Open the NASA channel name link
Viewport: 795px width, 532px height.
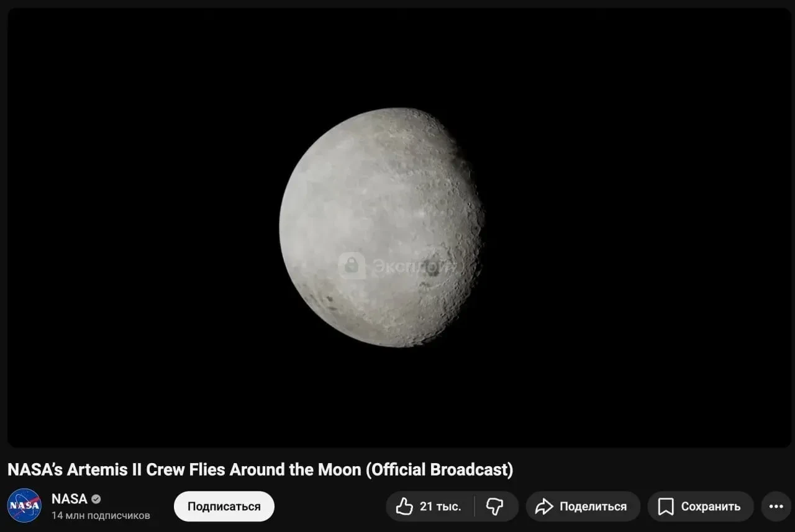pyautogui.click(x=69, y=499)
